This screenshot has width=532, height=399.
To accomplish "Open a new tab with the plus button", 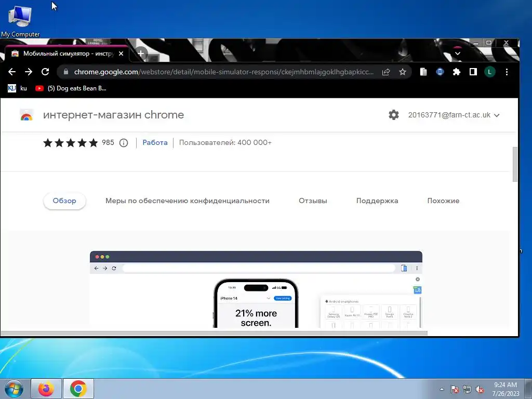I will (141, 54).
